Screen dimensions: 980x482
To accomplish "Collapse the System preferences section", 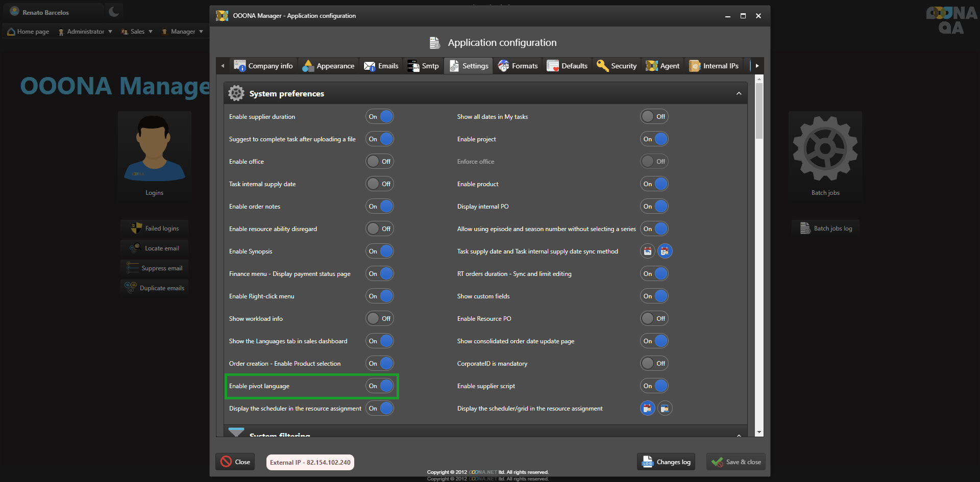I will (739, 94).
